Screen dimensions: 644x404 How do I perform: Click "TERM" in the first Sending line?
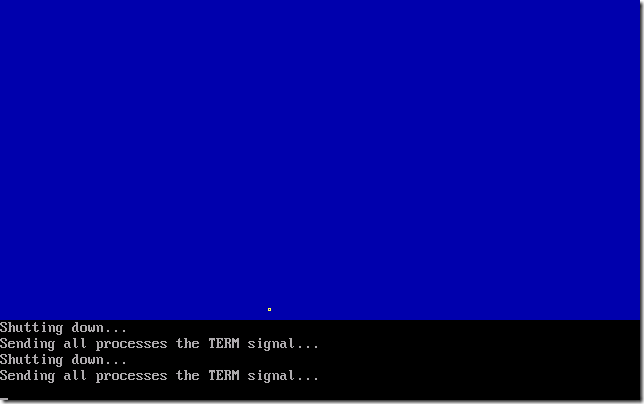tap(224, 343)
